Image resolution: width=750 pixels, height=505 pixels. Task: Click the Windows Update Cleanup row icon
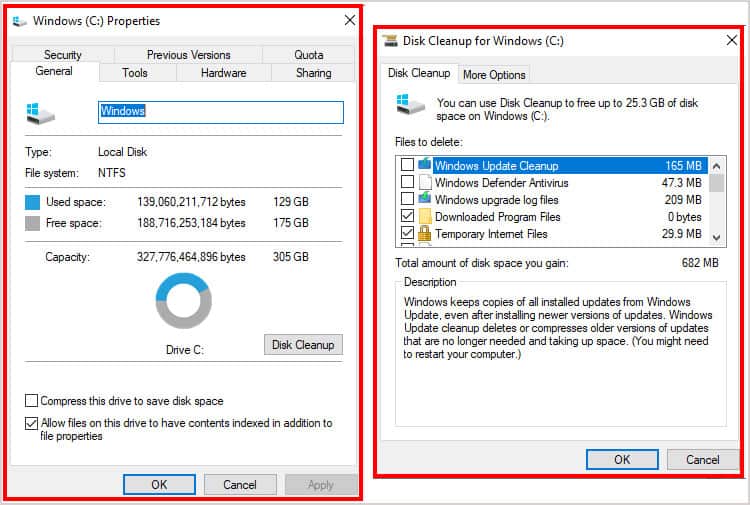[424, 165]
